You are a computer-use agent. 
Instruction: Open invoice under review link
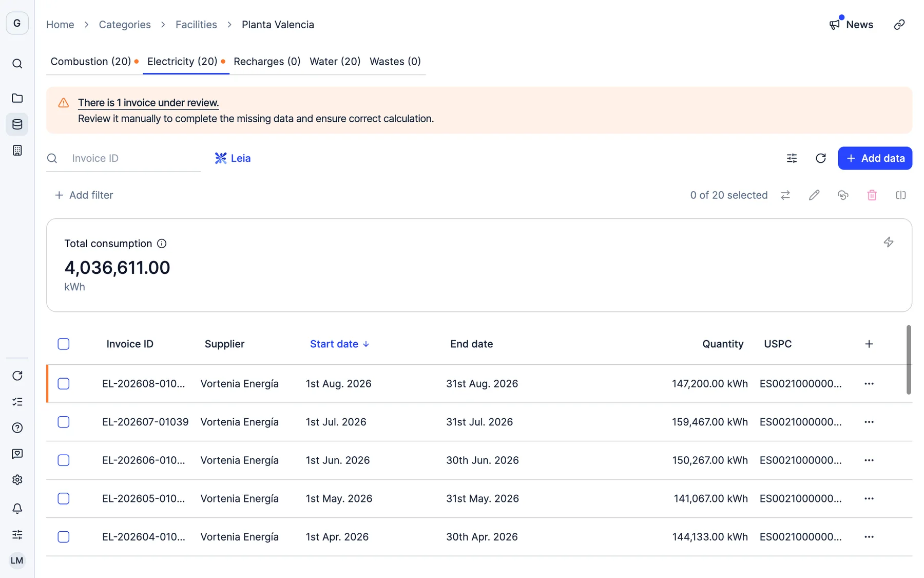pyautogui.click(x=148, y=103)
